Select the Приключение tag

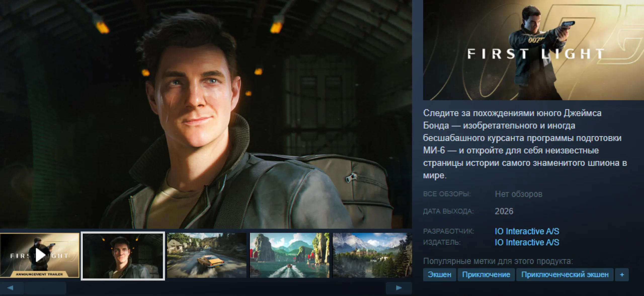pos(486,274)
